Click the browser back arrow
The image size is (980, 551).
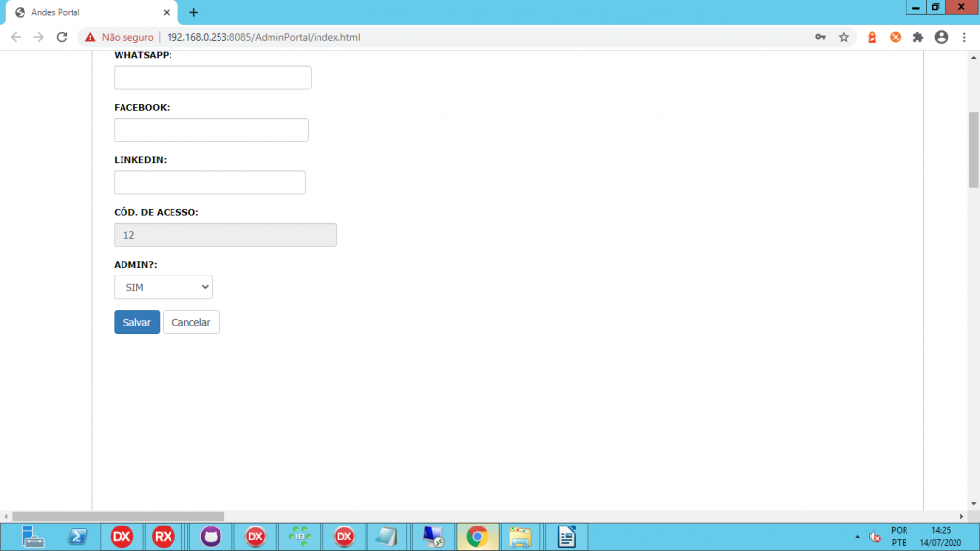(x=16, y=37)
